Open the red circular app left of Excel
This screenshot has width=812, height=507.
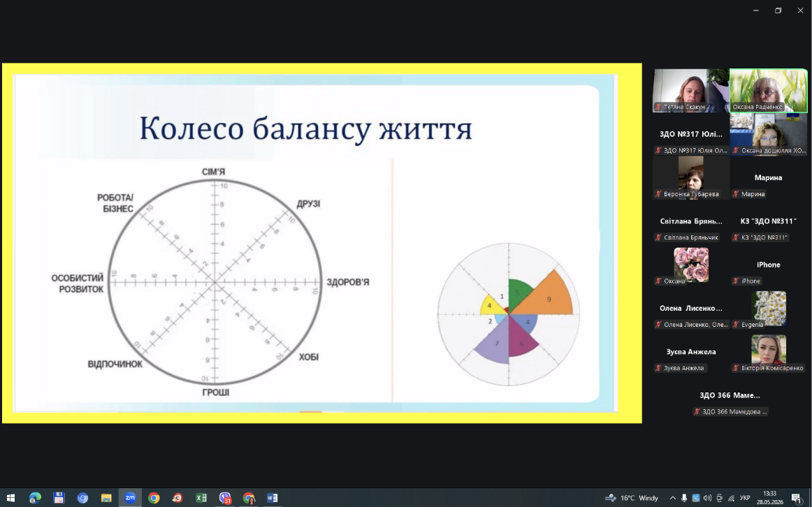(177, 498)
